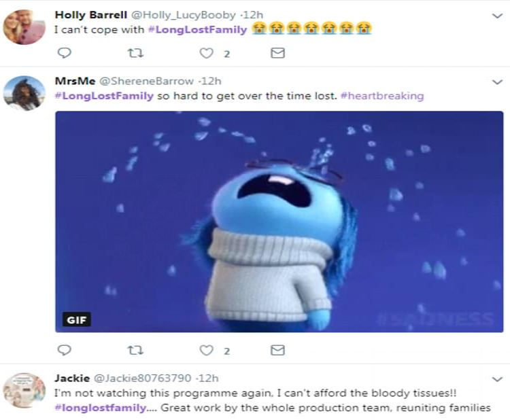Open #LongLostFamily hashtag in Holly's tweet
The height and width of the screenshot is (420, 510).
tap(197, 30)
